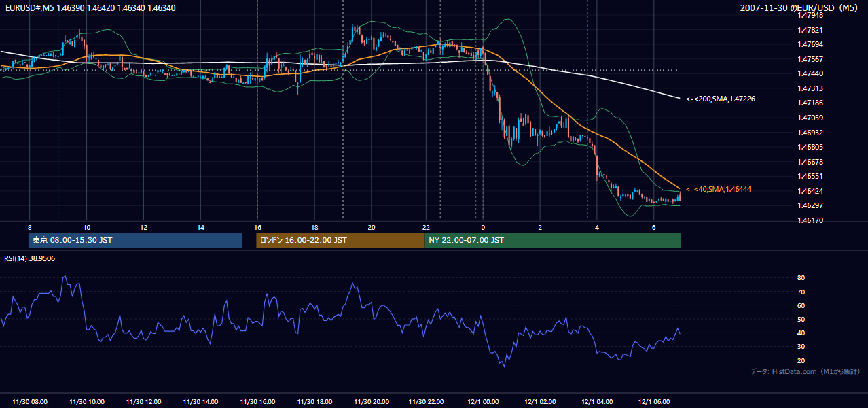This screenshot has height=408, width=868.
Task: Click hour tick 8 under price chart
Action: tap(30, 227)
